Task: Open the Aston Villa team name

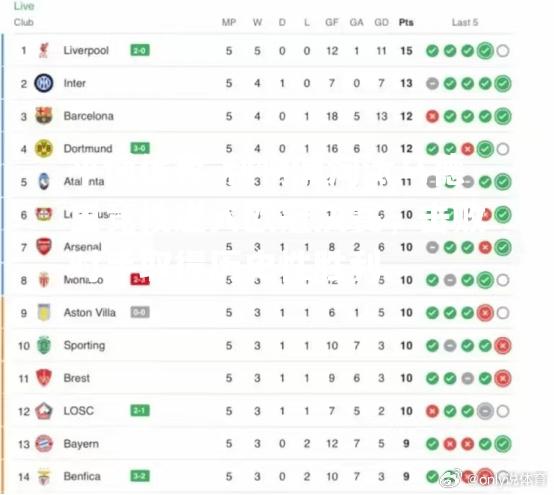Action: (x=89, y=313)
